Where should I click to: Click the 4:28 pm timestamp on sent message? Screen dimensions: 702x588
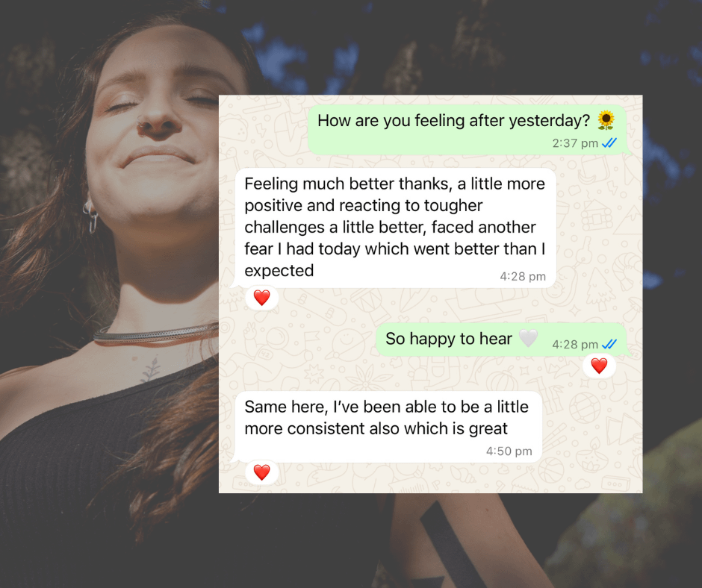[575, 344]
